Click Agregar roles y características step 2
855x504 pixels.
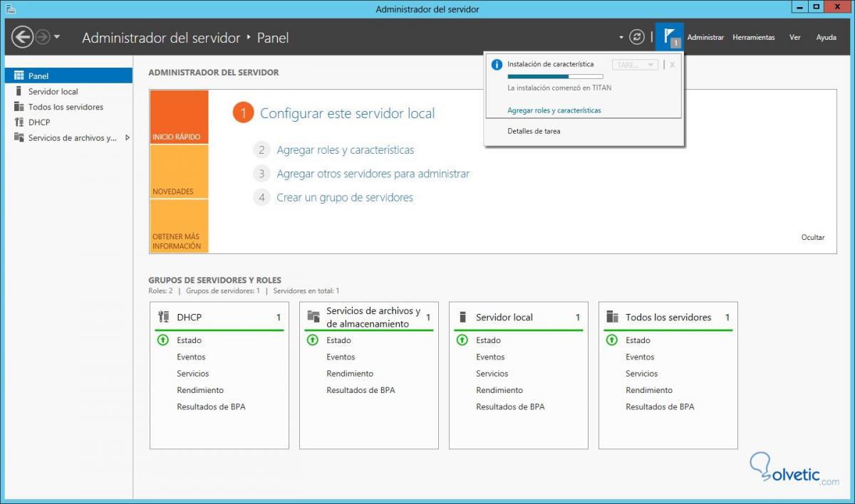pyautogui.click(x=346, y=150)
